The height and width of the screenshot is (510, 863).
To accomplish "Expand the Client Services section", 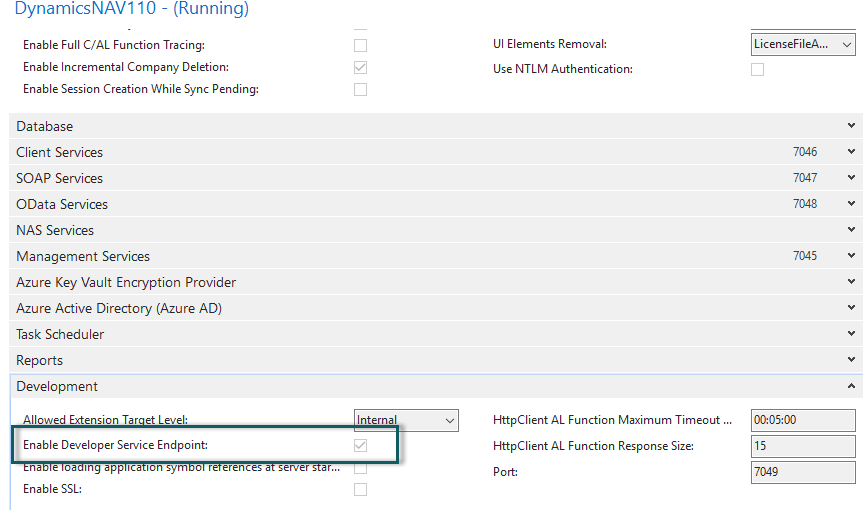I will tap(851, 152).
